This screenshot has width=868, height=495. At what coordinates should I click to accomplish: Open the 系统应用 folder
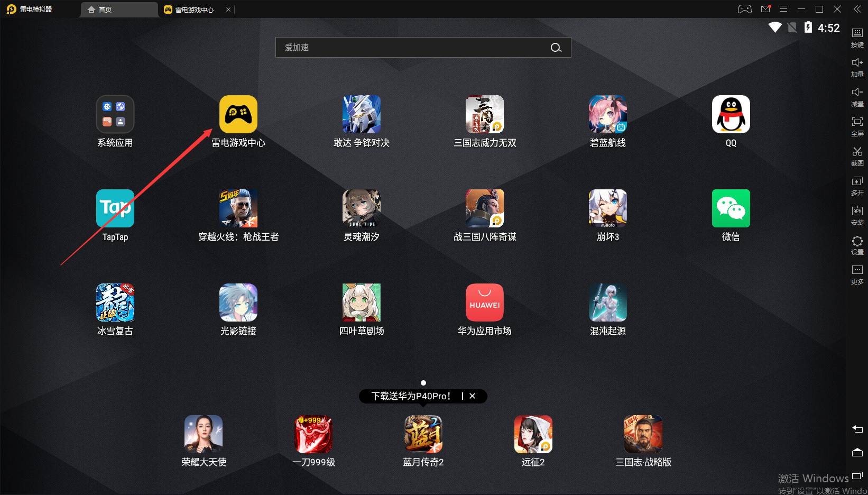click(115, 115)
